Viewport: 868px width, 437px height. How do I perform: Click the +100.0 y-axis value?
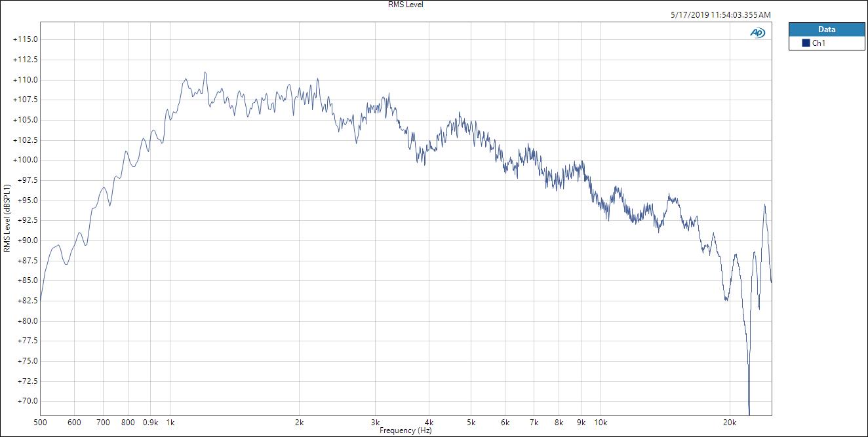pos(26,160)
